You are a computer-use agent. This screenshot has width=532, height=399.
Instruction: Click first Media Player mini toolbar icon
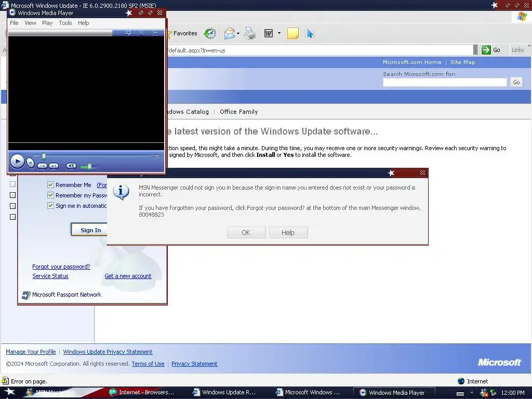coord(128,33)
